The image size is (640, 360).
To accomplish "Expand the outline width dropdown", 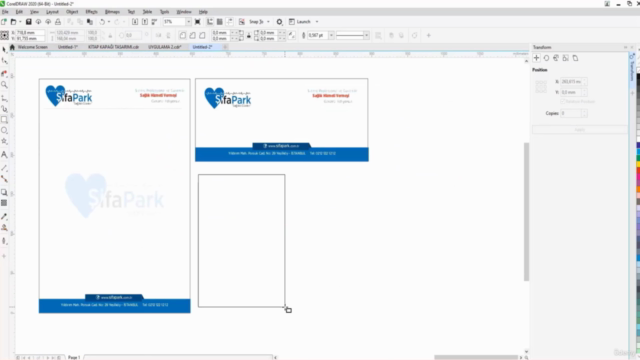I will pos(331,36).
